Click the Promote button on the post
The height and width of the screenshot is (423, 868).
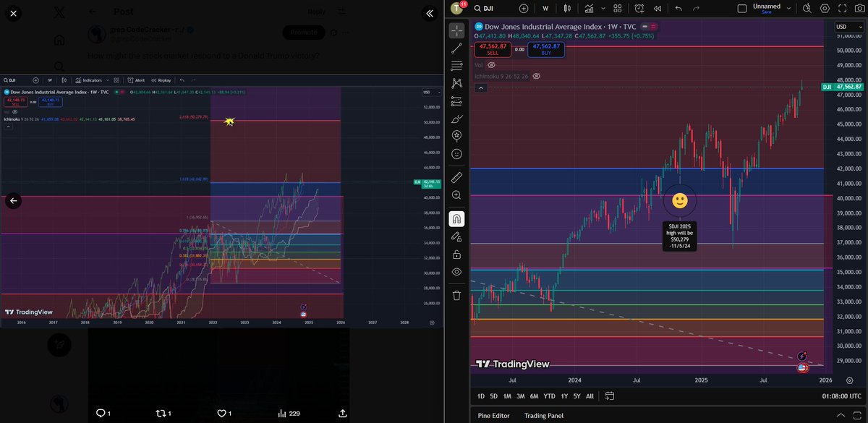point(303,33)
